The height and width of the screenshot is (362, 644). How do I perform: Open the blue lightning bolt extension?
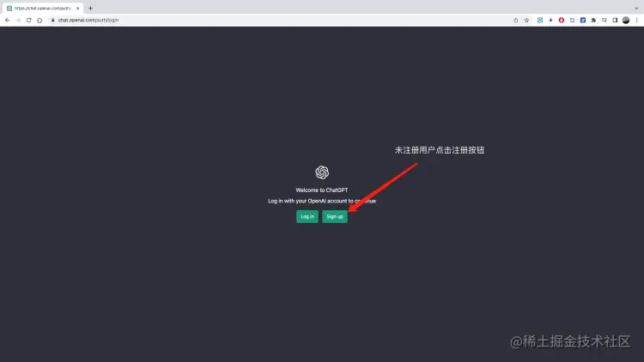pyautogui.click(x=550, y=20)
